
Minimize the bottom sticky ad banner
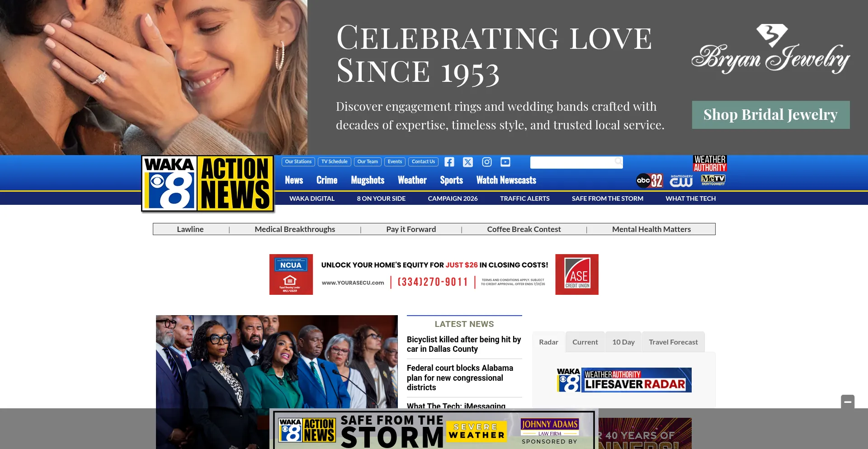coord(848,402)
